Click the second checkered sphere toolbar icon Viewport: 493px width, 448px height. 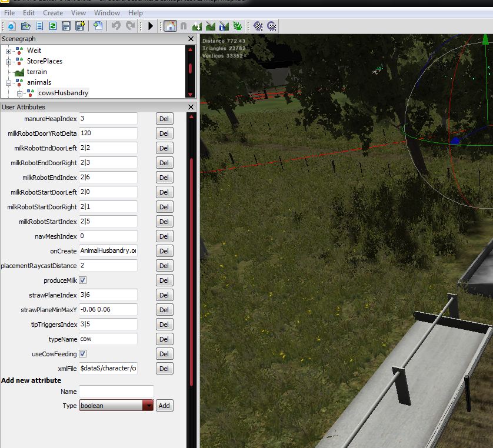pos(272,26)
